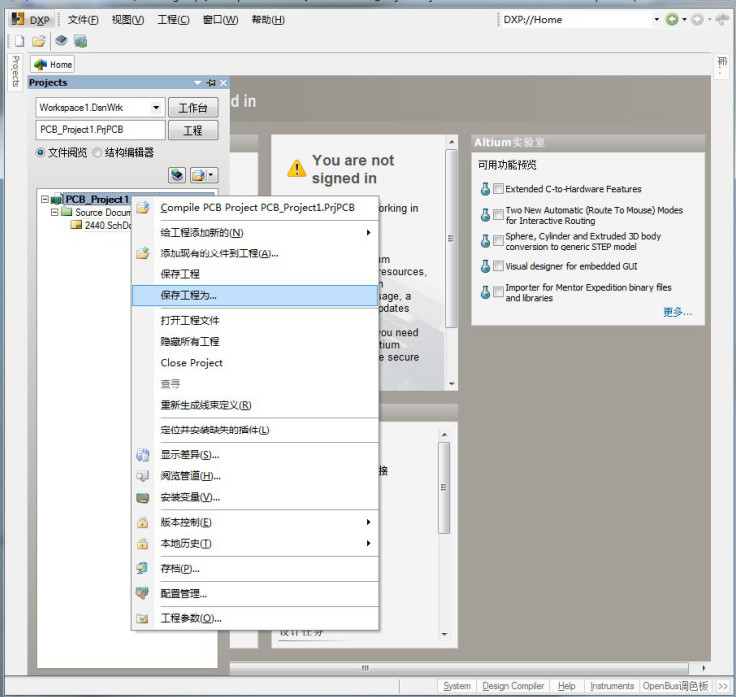Expand 版本控制(E) submenu
The width and height of the screenshot is (736, 697).
[x=368, y=522]
